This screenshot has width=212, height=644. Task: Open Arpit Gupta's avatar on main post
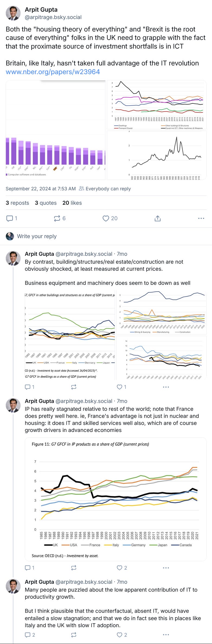point(13,13)
